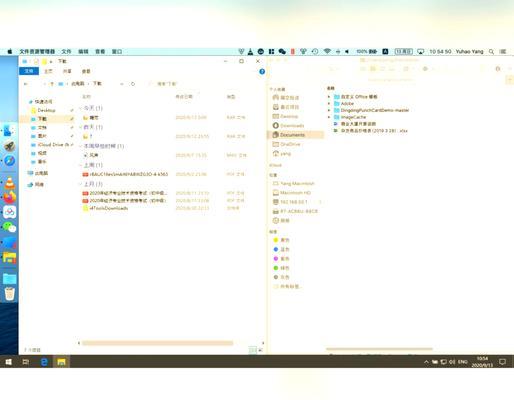Screen dimensions: 514x400
Task: Open the Trash in the Dock
Action: (9, 293)
